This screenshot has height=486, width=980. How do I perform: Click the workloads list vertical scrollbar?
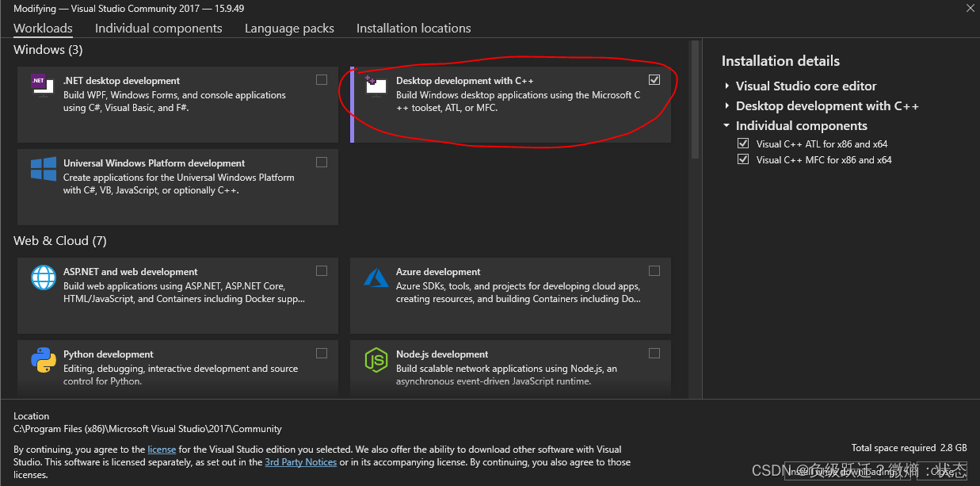(695, 99)
